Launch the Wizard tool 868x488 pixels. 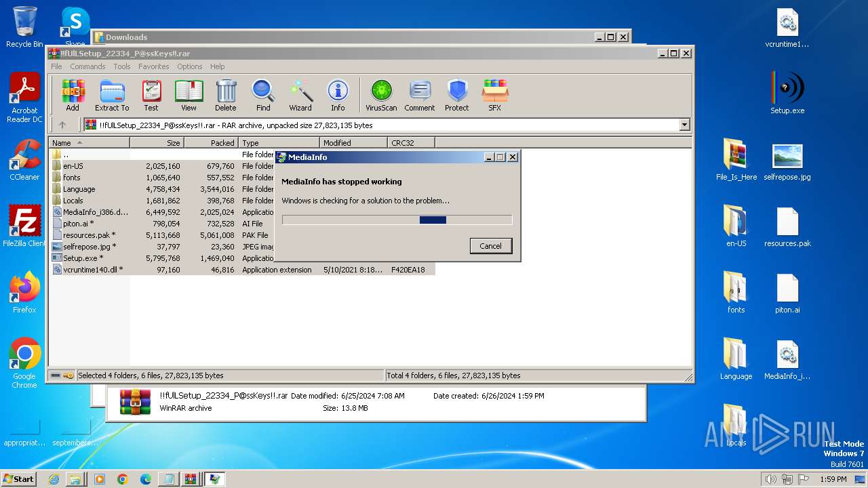[300, 95]
